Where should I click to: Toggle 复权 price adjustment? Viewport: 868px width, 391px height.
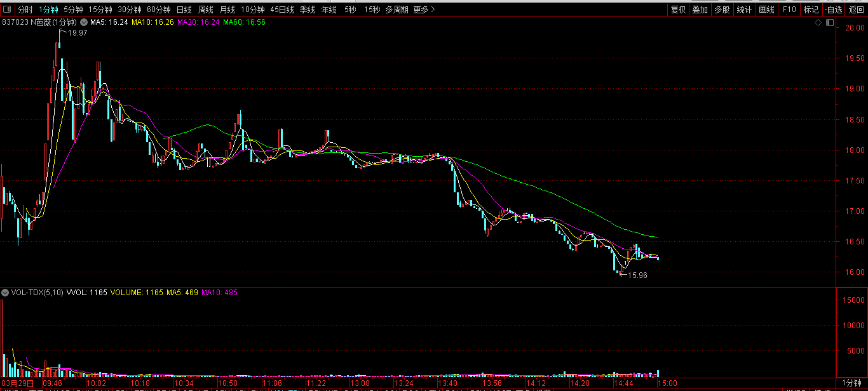679,10
